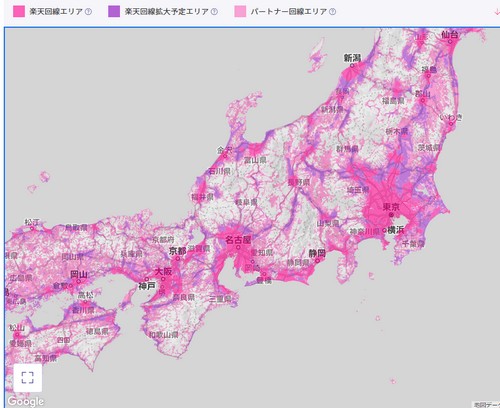The image size is (500, 408).
Task: Click the 愛知県 prefecture label
Action: pyautogui.click(x=262, y=253)
